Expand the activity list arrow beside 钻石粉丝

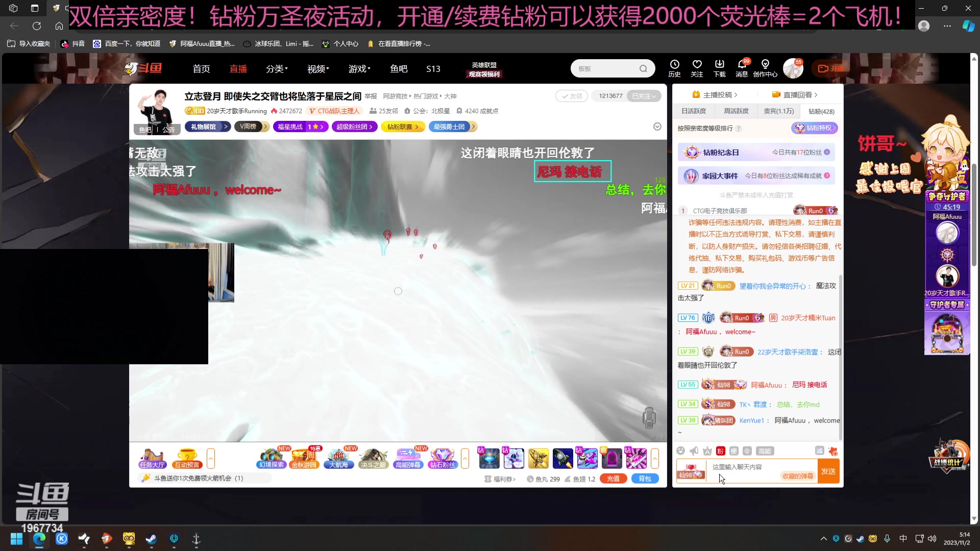coord(465,458)
